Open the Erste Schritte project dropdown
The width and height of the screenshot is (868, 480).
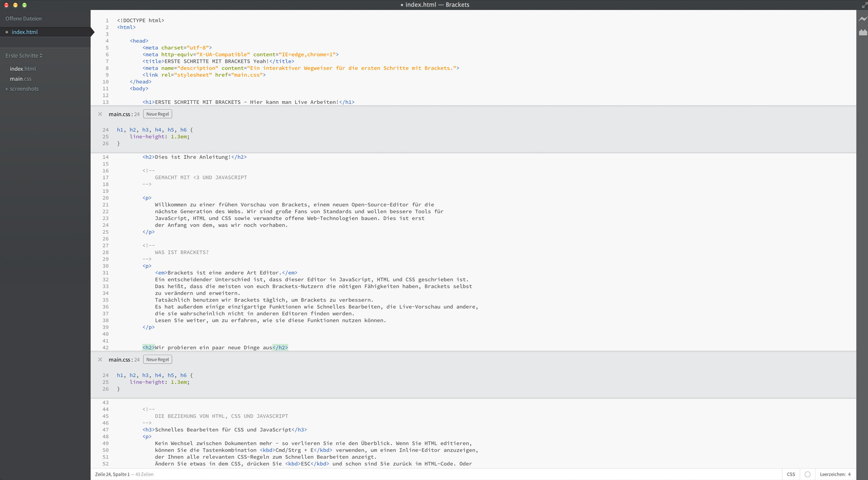[x=24, y=55]
